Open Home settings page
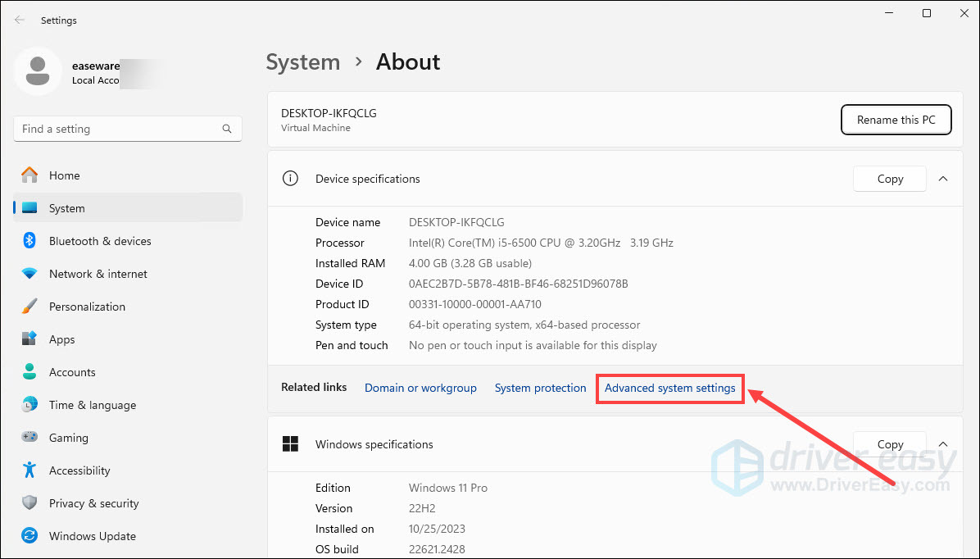Screen dimensions: 980x559 click(128, 175)
